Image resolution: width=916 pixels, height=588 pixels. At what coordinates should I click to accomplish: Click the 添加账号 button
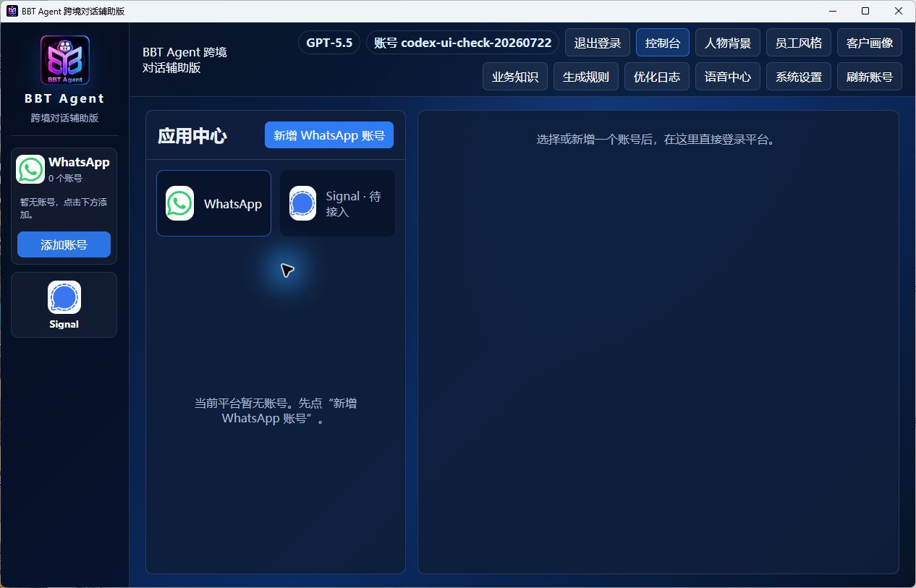coord(64,244)
